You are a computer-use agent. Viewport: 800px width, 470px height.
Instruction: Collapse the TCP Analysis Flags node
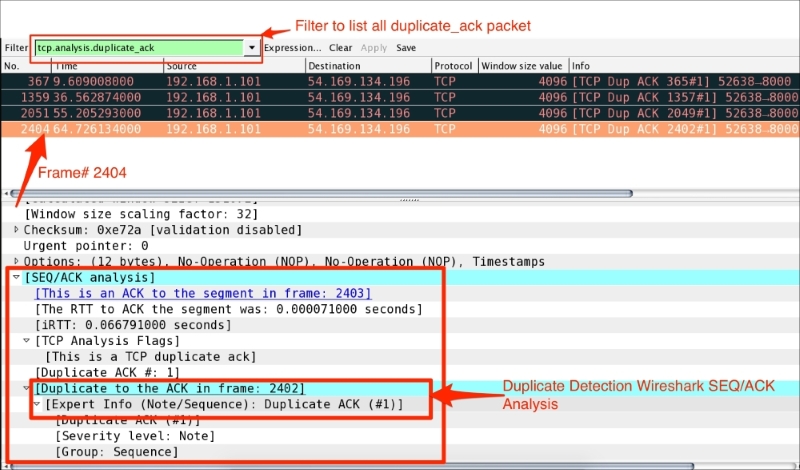(x=27, y=340)
